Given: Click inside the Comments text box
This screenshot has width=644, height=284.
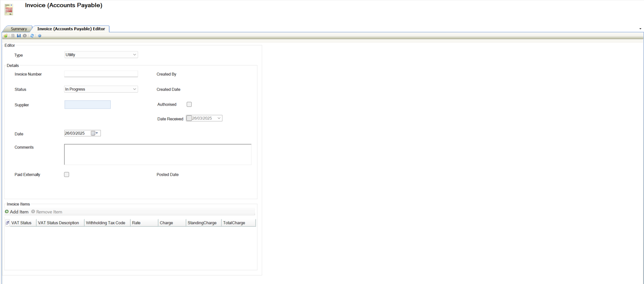Looking at the screenshot, I should click(x=158, y=154).
